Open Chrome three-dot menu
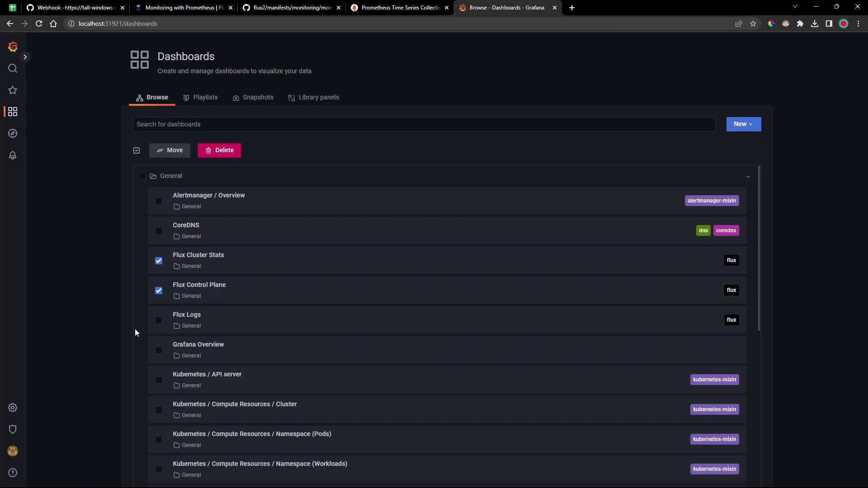The image size is (868, 488). pyautogui.click(x=859, y=23)
